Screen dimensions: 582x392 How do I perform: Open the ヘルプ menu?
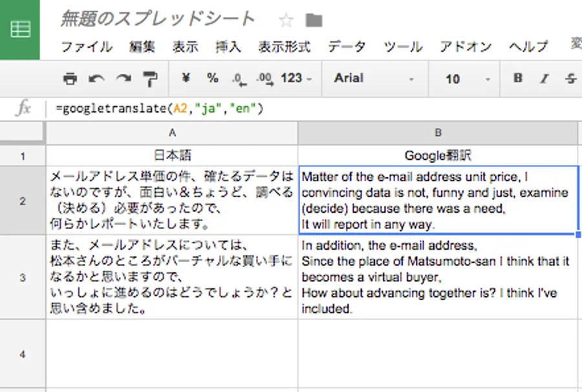(528, 47)
